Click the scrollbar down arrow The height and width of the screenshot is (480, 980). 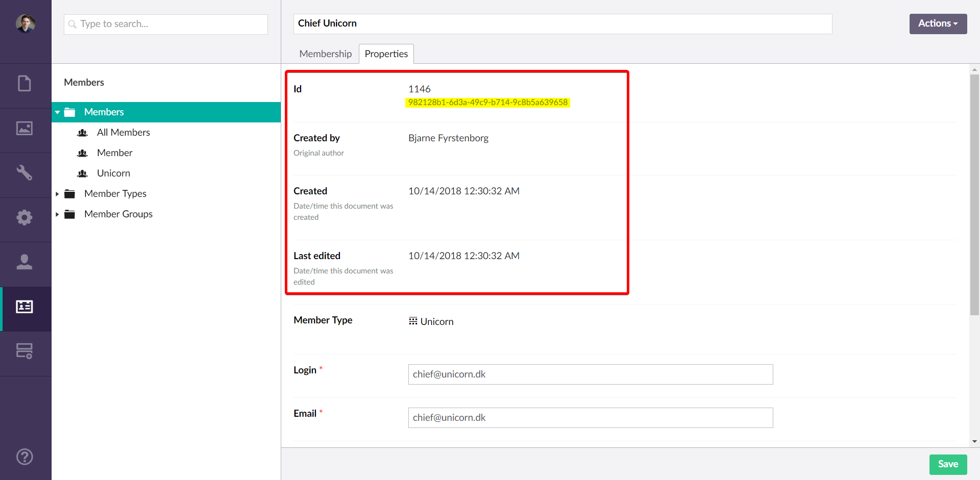point(974,442)
